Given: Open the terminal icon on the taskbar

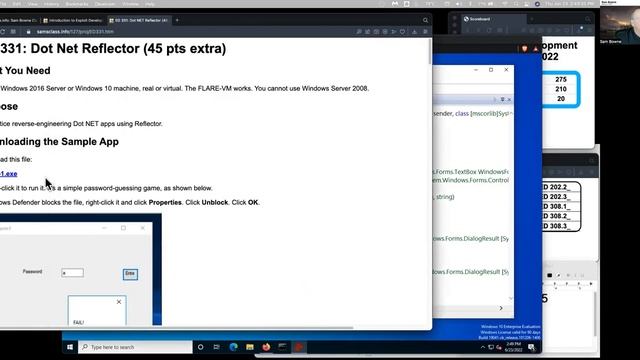Looking at the screenshot, I should (282, 347).
